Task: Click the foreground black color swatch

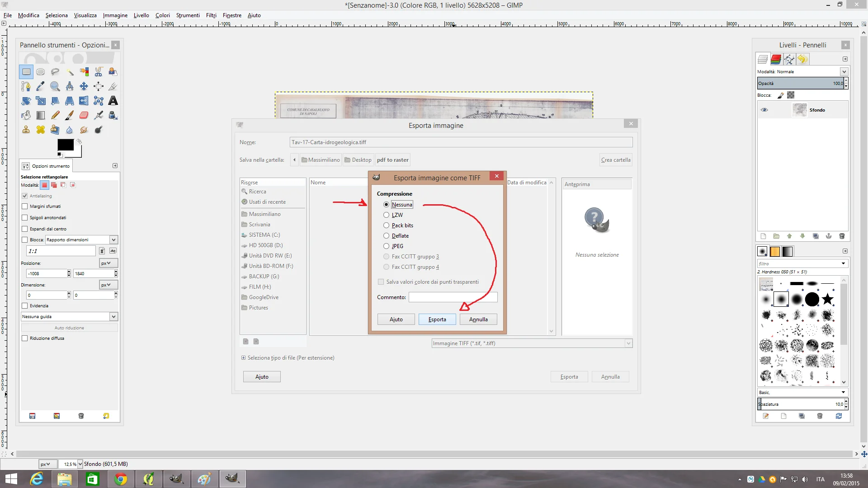Action: tap(65, 145)
